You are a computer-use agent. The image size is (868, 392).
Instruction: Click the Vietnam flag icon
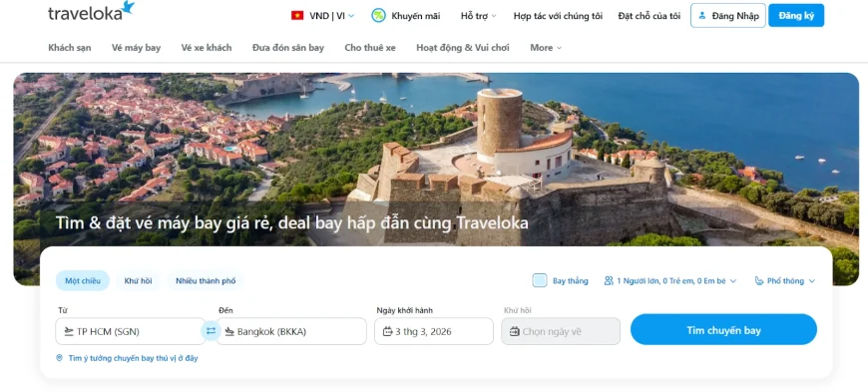coord(297,16)
